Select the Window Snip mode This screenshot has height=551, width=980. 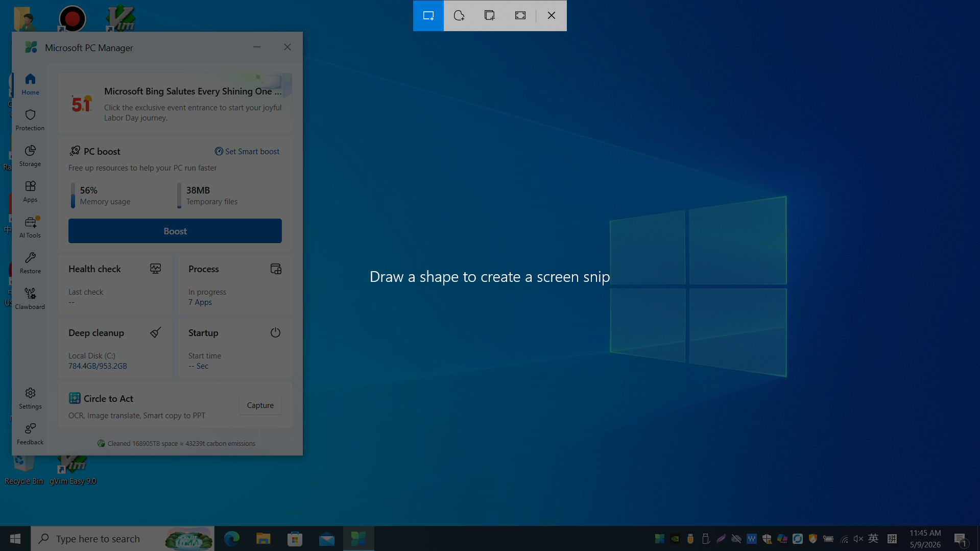pos(490,15)
